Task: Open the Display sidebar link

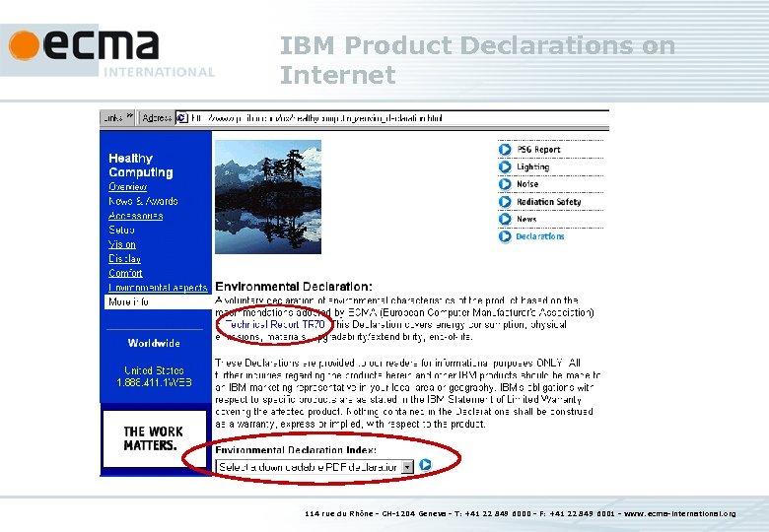Action: 124,259
